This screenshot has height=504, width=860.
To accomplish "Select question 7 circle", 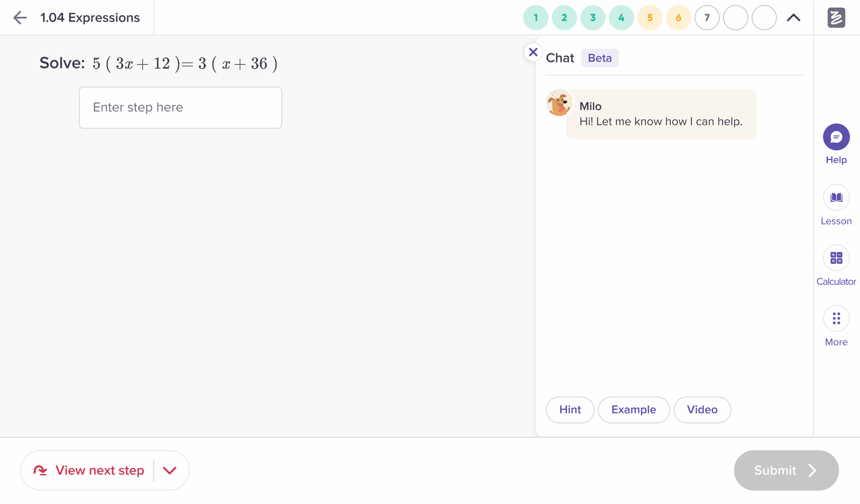I will 707,18.
